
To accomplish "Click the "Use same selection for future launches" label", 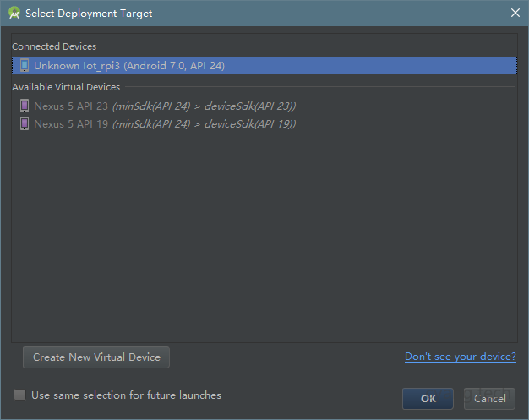I will (126, 395).
